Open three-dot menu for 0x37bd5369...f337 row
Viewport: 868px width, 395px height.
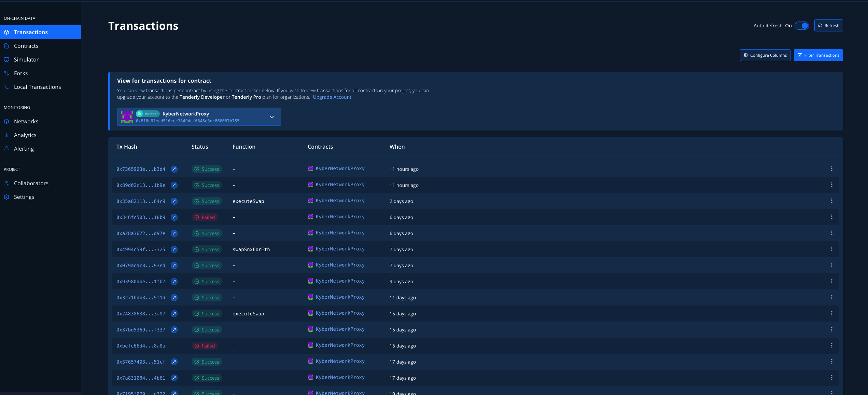(832, 329)
